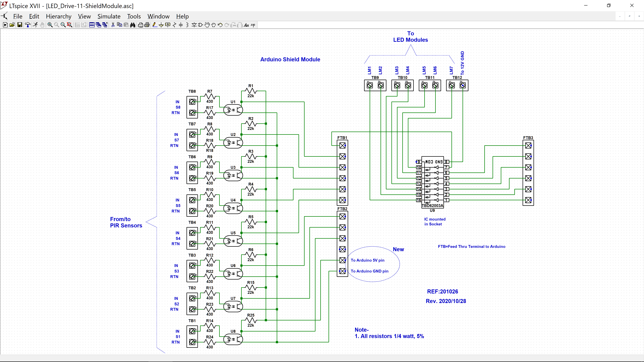Open the Help menu
Image resolution: width=644 pixels, height=362 pixels.
pyautogui.click(x=182, y=16)
